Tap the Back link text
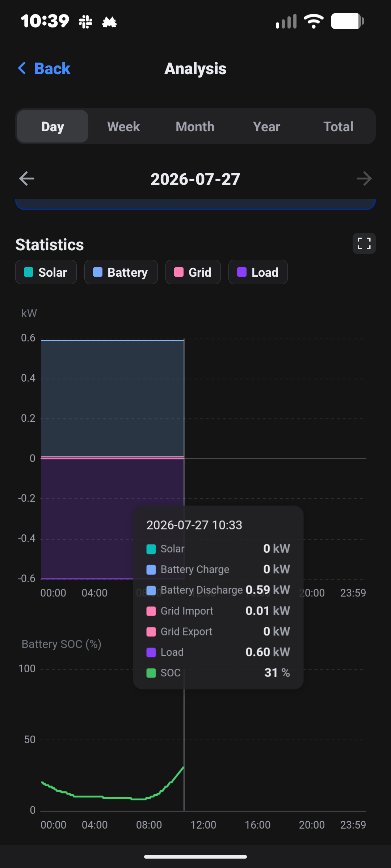The image size is (391, 868). pyautogui.click(x=52, y=68)
